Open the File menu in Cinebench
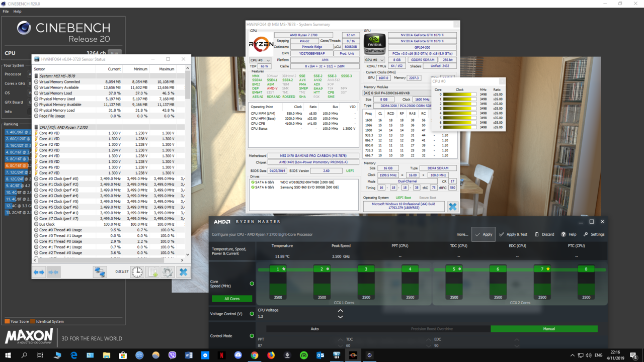644x362 pixels. (x=6, y=11)
